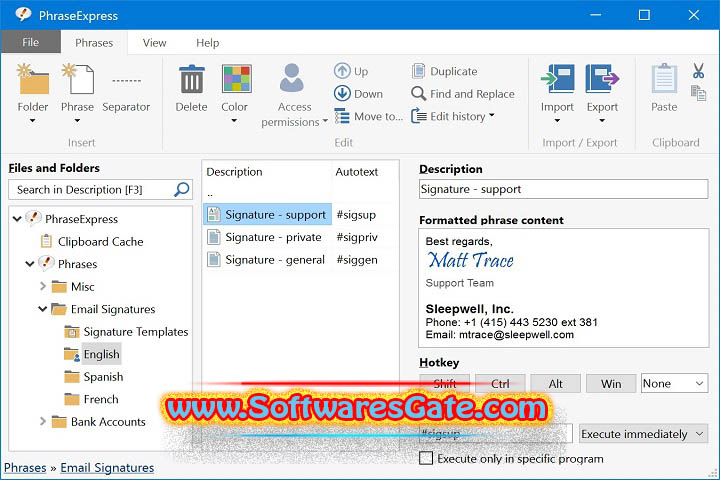The image size is (720, 480).
Task: Click inside the formatted phrase content box
Action: 563,288
